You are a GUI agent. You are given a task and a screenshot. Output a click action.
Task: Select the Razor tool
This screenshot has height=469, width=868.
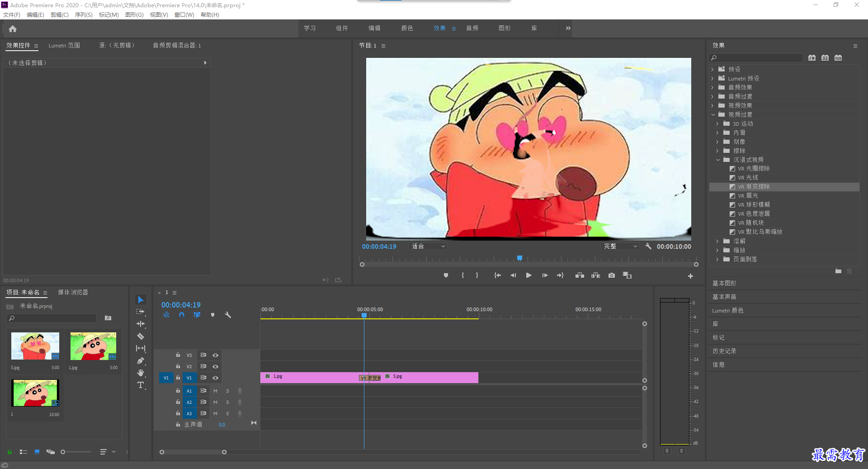click(141, 336)
